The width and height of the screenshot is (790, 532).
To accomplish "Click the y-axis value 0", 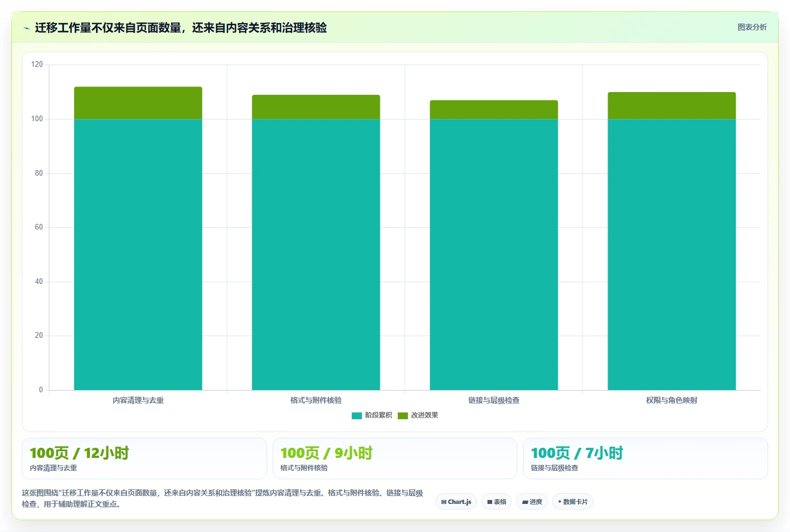I will 41,390.
